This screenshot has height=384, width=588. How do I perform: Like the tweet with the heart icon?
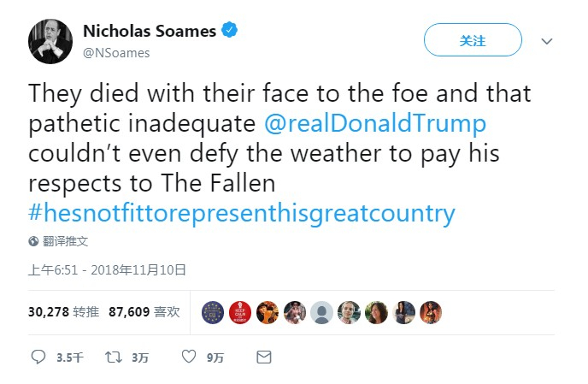click(190, 357)
